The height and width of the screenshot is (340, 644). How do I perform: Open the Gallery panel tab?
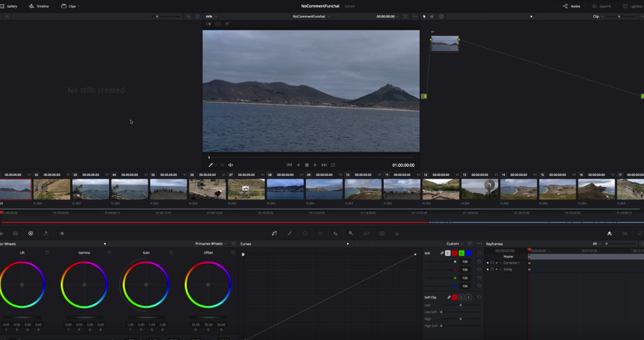(x=9, y=6)
